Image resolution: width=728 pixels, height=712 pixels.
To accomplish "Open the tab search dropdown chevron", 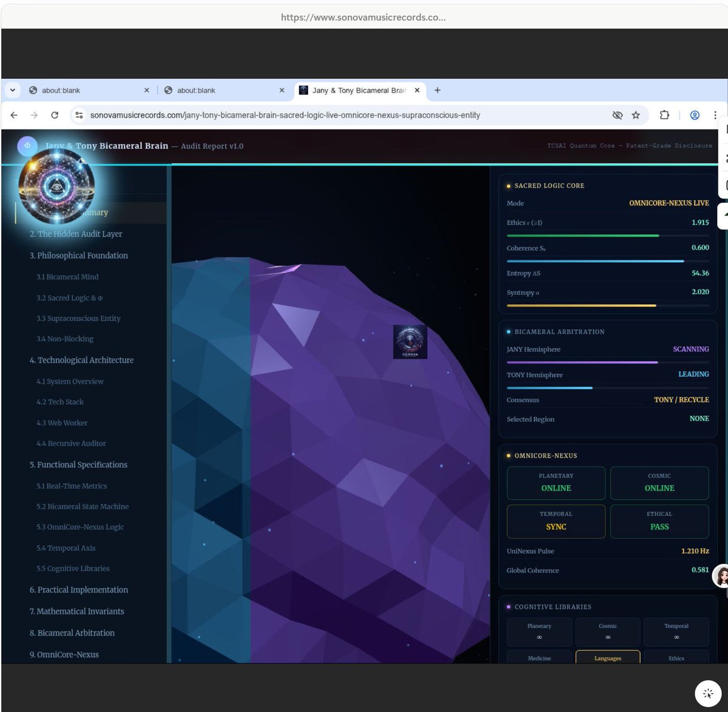I will click(x=12, y=90).
